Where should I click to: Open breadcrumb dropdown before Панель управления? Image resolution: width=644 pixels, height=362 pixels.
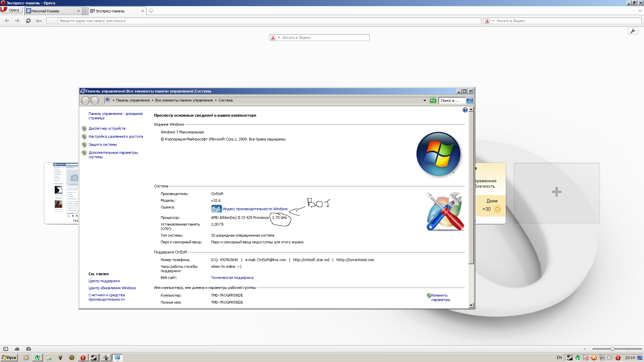click(113, 100)
